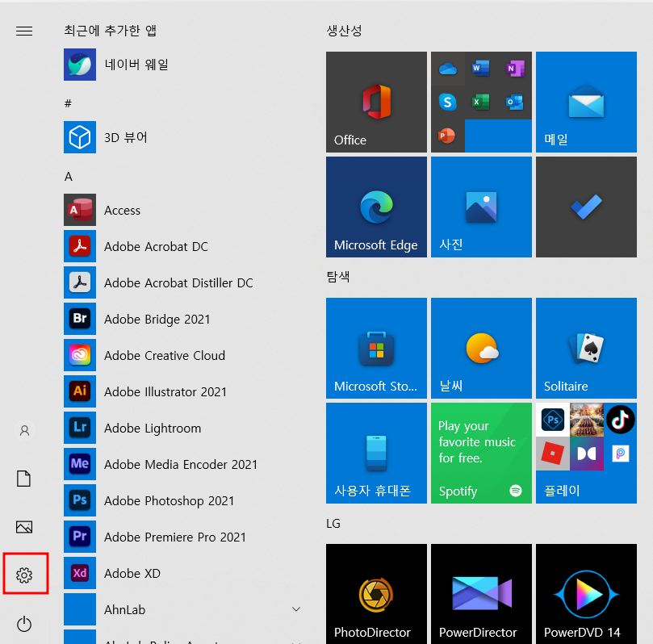Open Naver Whale from recently added apps
This screenshot has width=653, height=644.
point(183,65)
